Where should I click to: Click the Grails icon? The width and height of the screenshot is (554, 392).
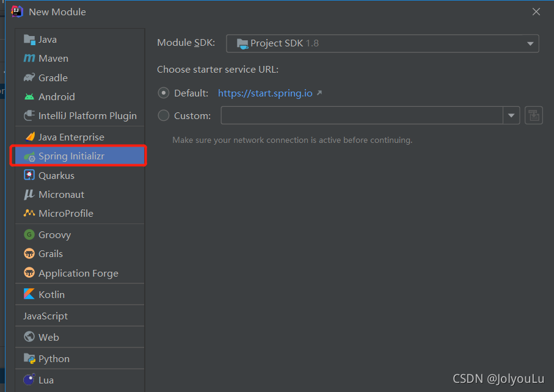(x=29, y=253)
